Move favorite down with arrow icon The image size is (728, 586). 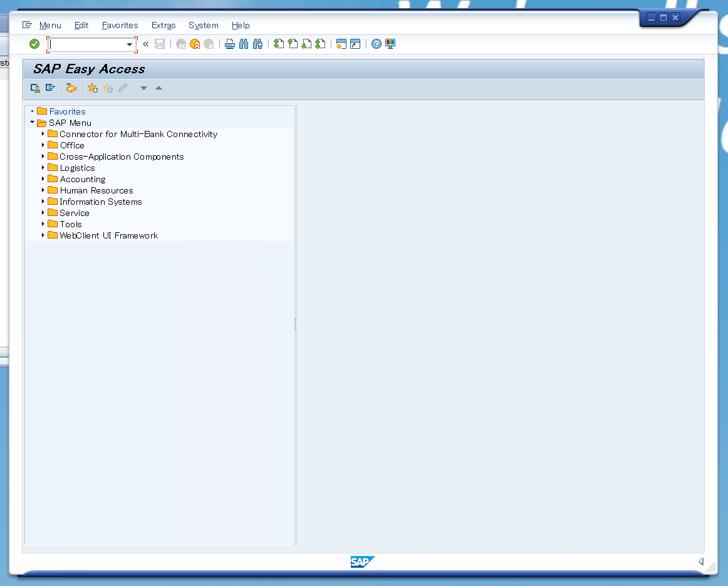[144, 88]
